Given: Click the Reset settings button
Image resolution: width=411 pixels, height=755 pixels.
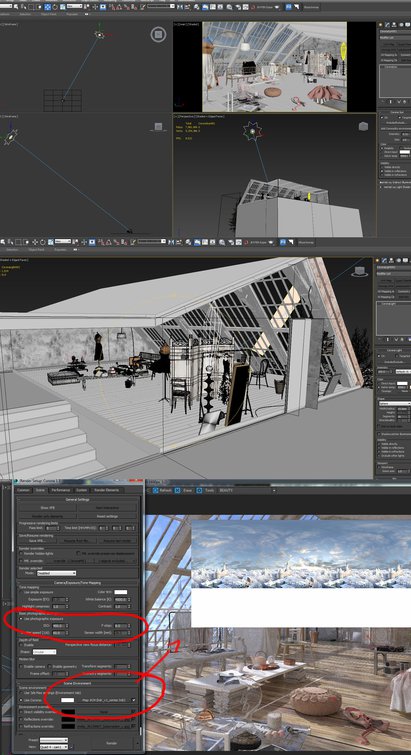Looking at the screenshot, I should click(x=107, y=516).
